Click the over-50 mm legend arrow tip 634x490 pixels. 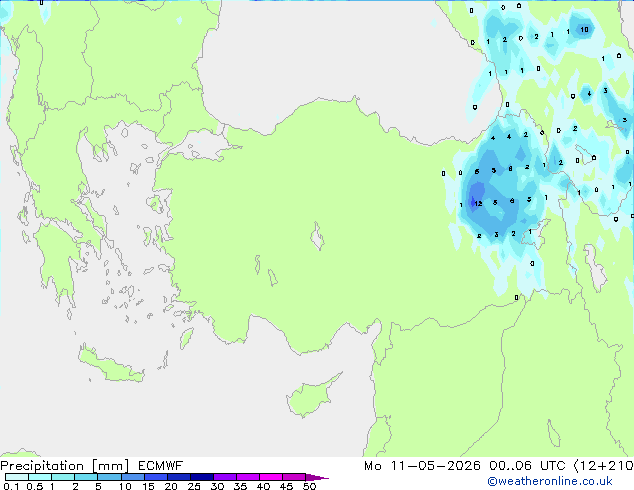[317, 477]
